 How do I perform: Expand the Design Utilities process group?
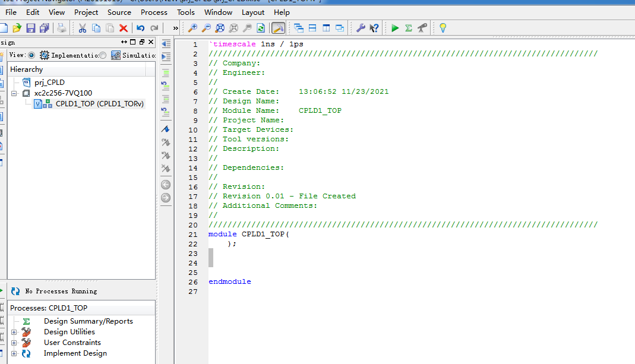tap(15, 331)
